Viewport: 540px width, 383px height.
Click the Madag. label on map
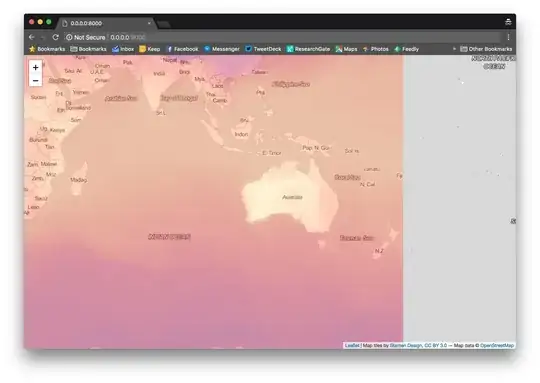79,180
